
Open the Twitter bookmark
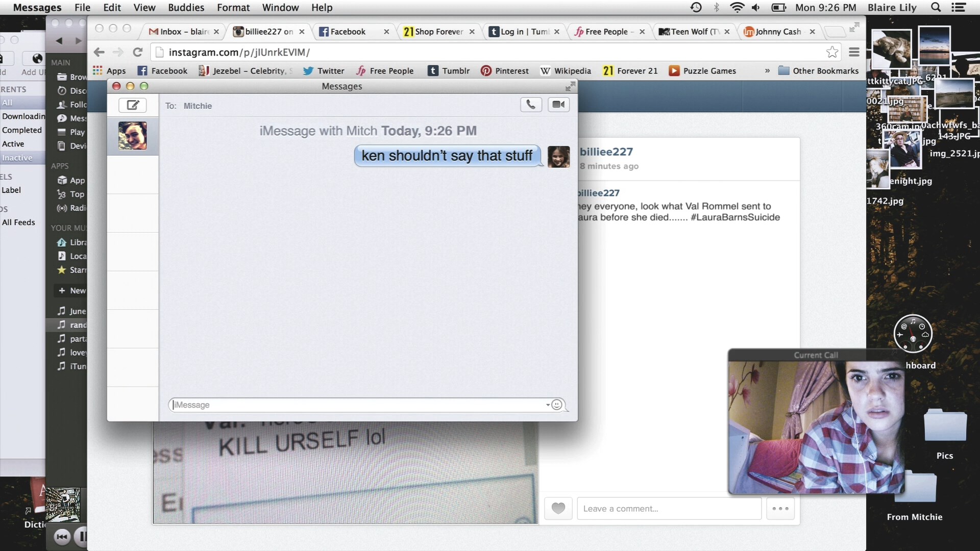324,71
